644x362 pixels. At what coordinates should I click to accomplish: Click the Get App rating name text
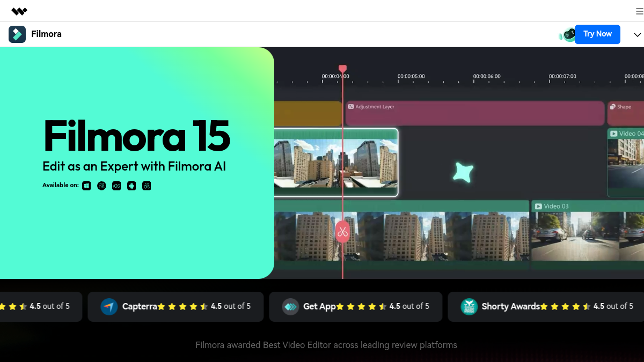tap(319, 307)
